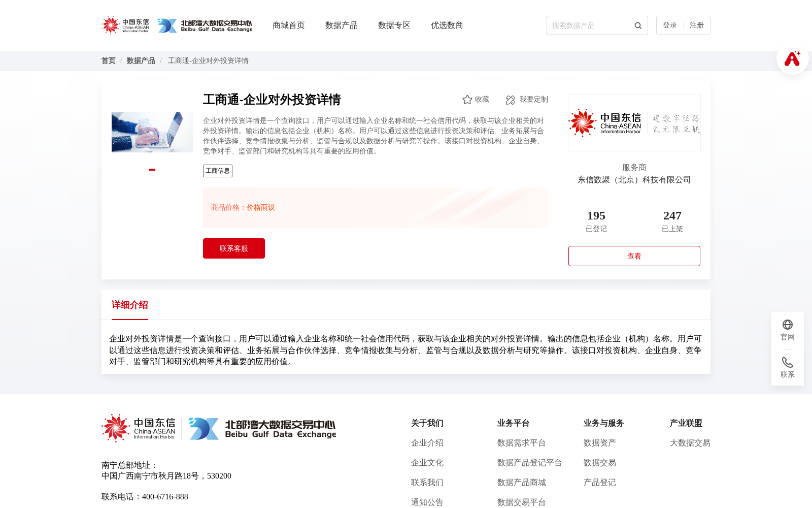Click the 注册 link
The width and height of the screenshot is (812, 508).
tap(697, 25)
